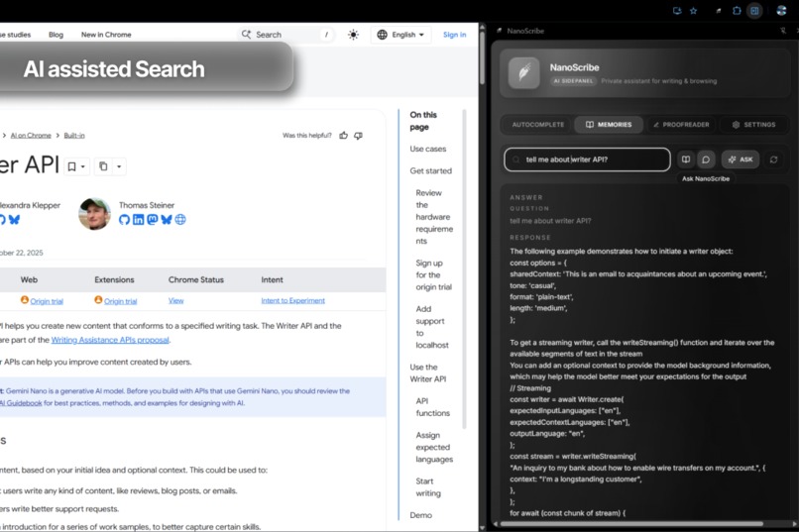Viewport: 799px width, 532px height.
Task: Click the Extensions column header
Action: pos(114,280)
